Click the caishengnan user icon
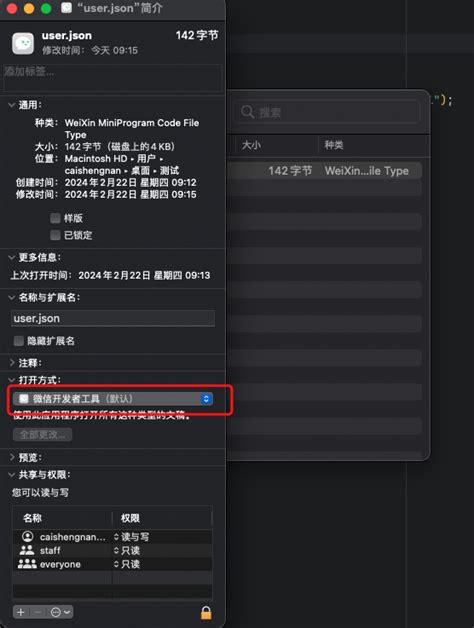474x628 pixels. (x=28, y=536)
